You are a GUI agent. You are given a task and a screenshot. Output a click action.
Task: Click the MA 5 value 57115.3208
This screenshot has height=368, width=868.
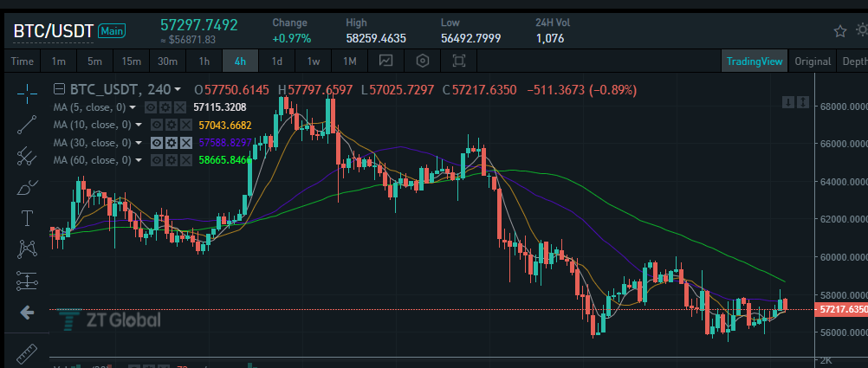[220, 107]
